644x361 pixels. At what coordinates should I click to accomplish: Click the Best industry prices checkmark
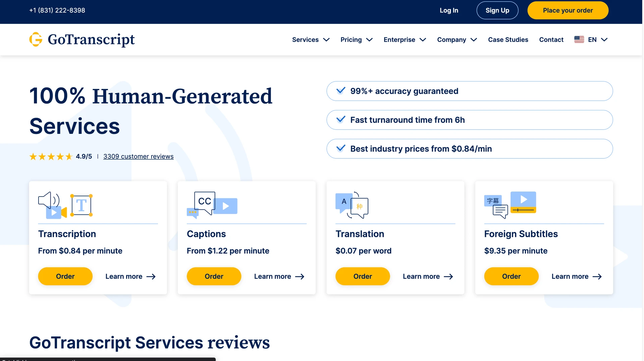click(341, 149)
